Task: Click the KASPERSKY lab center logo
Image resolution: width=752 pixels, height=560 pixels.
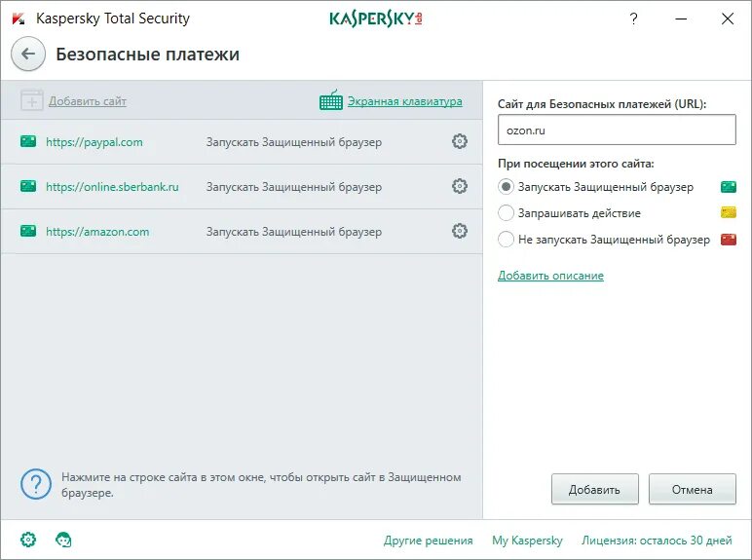Action: tap(376, 19)
